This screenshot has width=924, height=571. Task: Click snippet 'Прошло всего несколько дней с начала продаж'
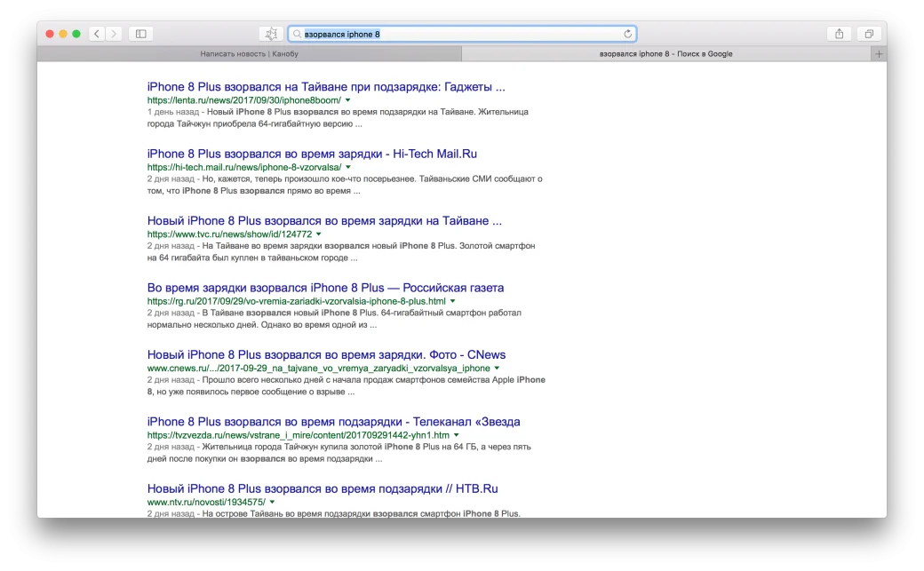(x=346, y=385)
